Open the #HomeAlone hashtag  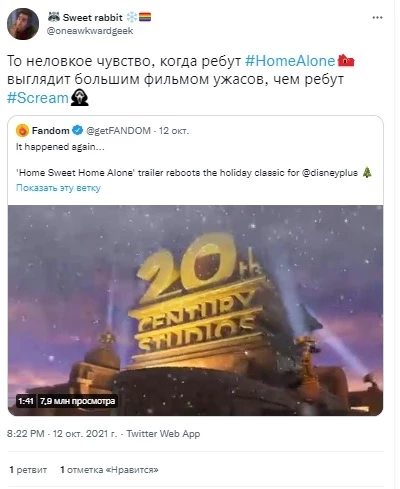pos(290,61)
